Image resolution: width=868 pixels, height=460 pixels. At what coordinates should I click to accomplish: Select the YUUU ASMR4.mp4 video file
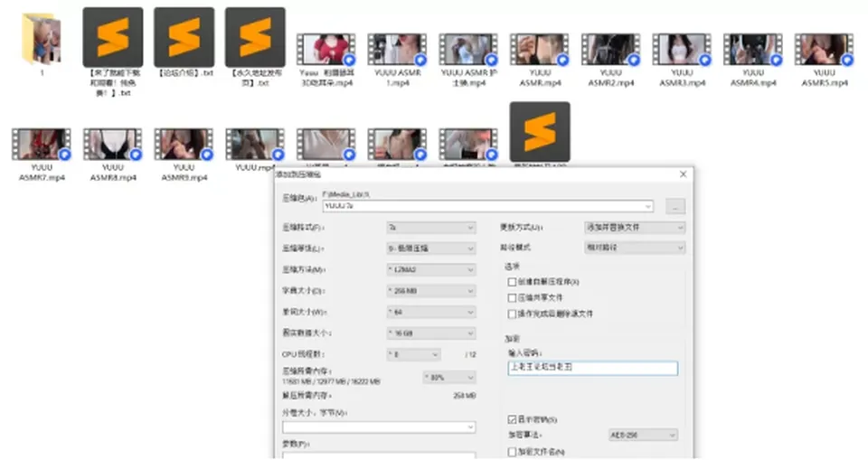tap(753, 50)
